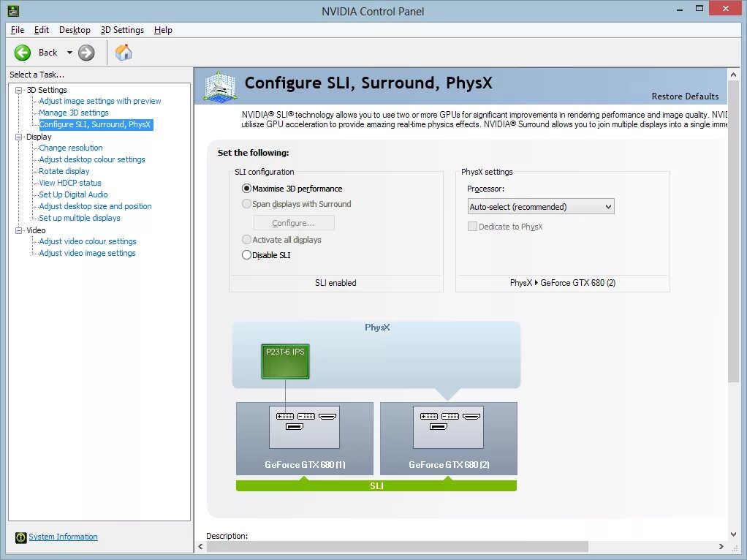
Task: Open Rotate display task
Action: click(x=64, y=171)
